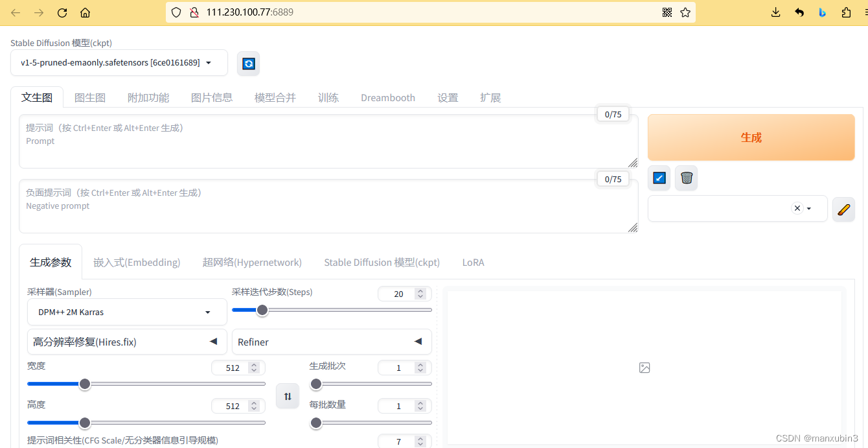
Task: Click the shield tracking protection icon
Action: click(176, 12)
